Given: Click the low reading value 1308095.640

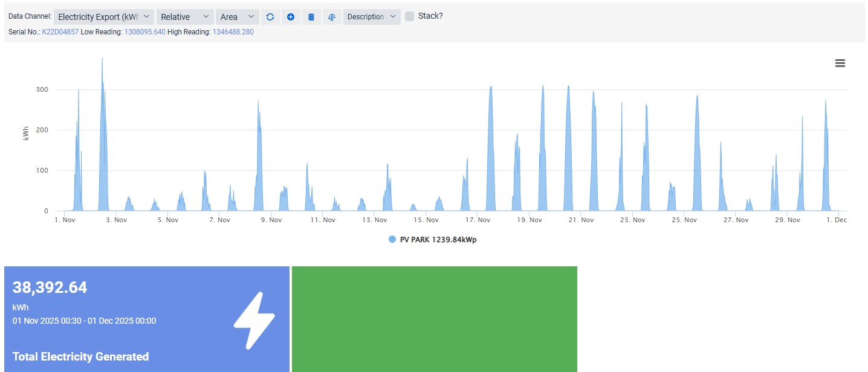Looking at the screenshot, I should point(144,32).
